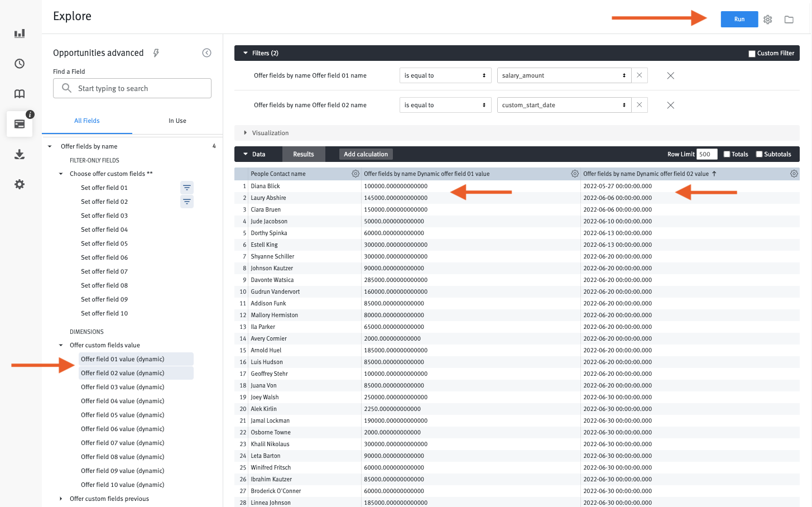Click the lightning bolt beside Opportunities advanced
The image size is (812, 507).
[x=156, y=52]
